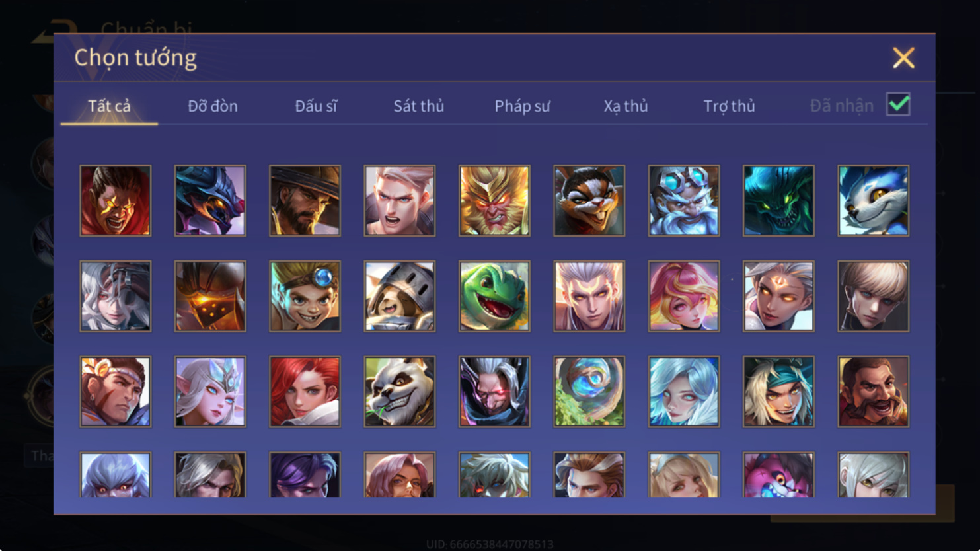Select the cowboy hat bearded hero
The width and height of the screenshot is (980, 551).
(305, 200)
